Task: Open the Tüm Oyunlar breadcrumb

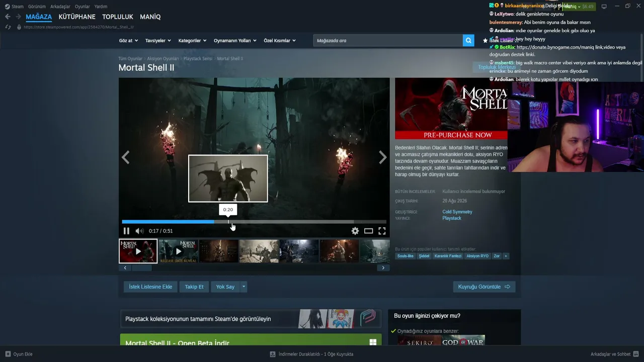Action: coord(130,59)
